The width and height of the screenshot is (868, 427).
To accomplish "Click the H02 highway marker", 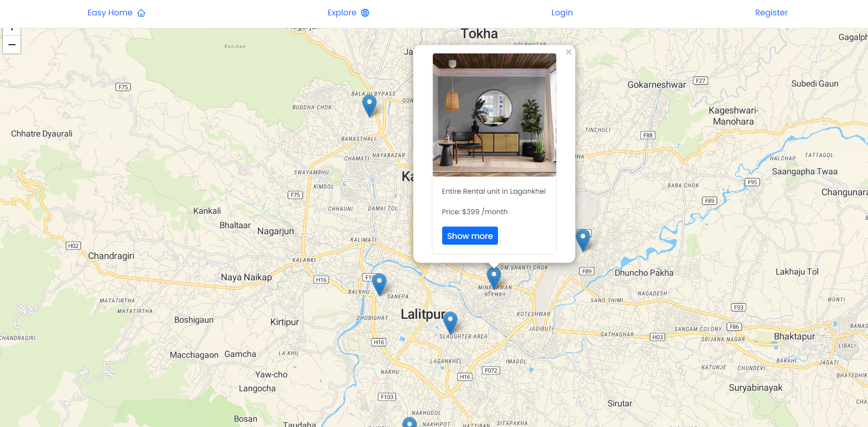I will coord(73,246).
